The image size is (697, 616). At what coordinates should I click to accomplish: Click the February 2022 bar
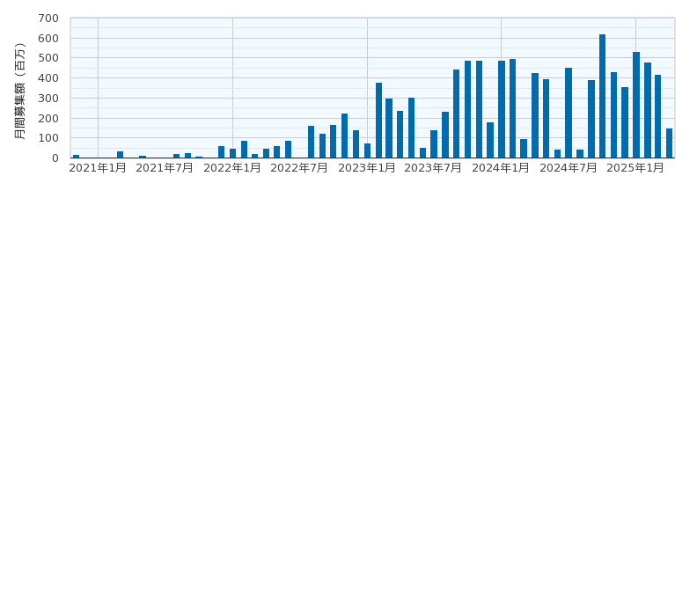click(244, 150)
